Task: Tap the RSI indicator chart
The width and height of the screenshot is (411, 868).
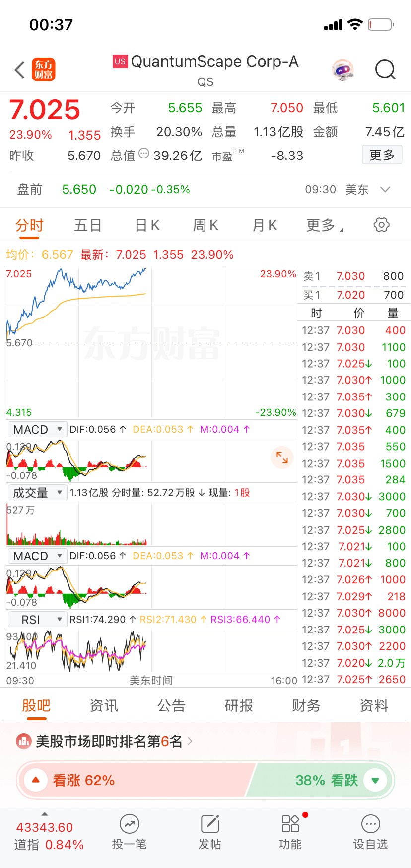Action: coord(151,651)
